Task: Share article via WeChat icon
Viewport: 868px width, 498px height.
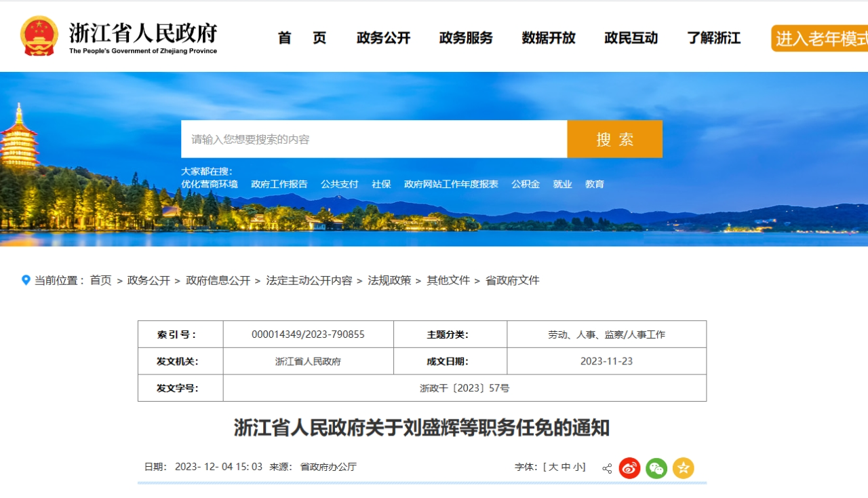Action: (656, 468)
